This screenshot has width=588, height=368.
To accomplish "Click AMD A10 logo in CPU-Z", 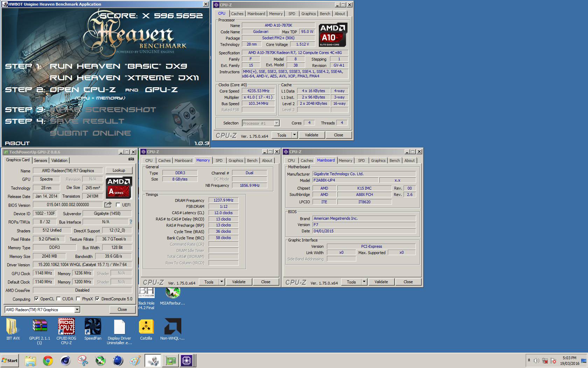I will click(x=333, y=35).
